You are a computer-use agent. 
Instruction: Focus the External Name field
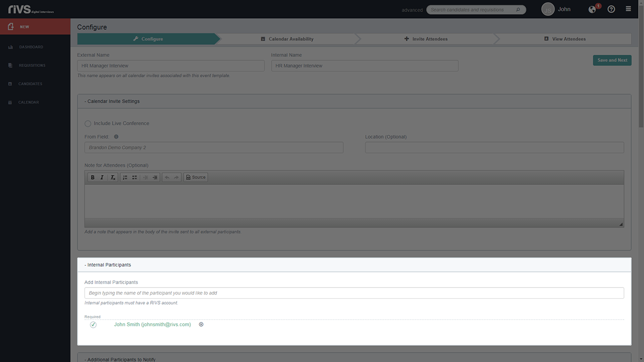171,66
